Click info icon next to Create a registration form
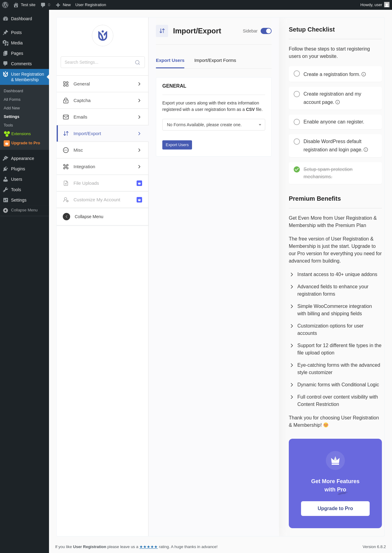 tap(364, 74)
